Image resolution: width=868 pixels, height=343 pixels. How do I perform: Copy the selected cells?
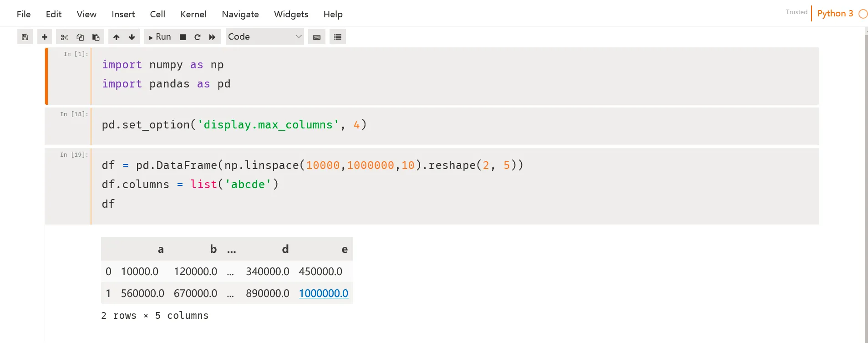(80, 37)
